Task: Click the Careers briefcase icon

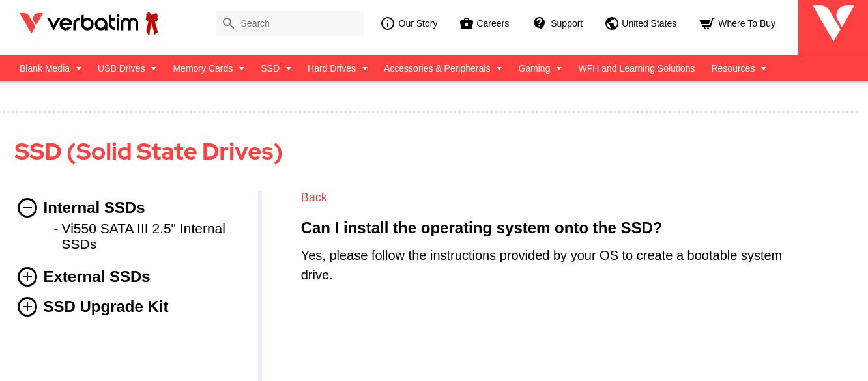Action: (x=466, y=23)
